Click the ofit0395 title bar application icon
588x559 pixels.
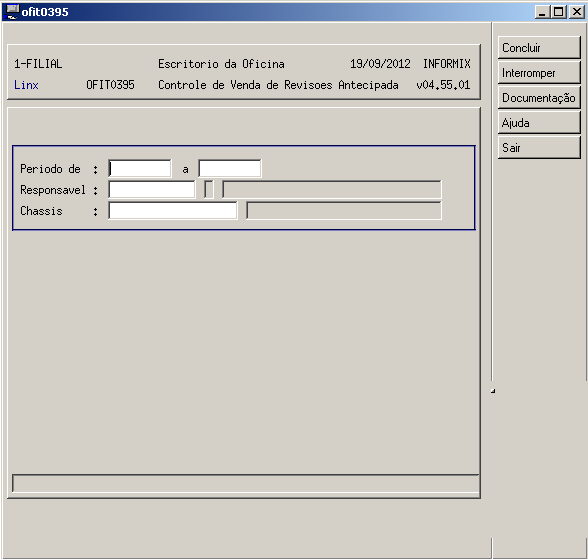12,12
